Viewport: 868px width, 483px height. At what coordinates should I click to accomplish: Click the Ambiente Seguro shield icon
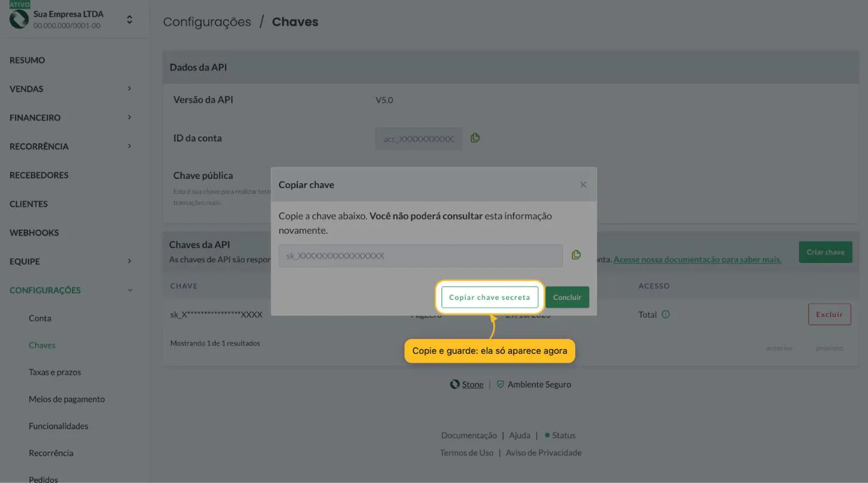[x=500, y=384]
